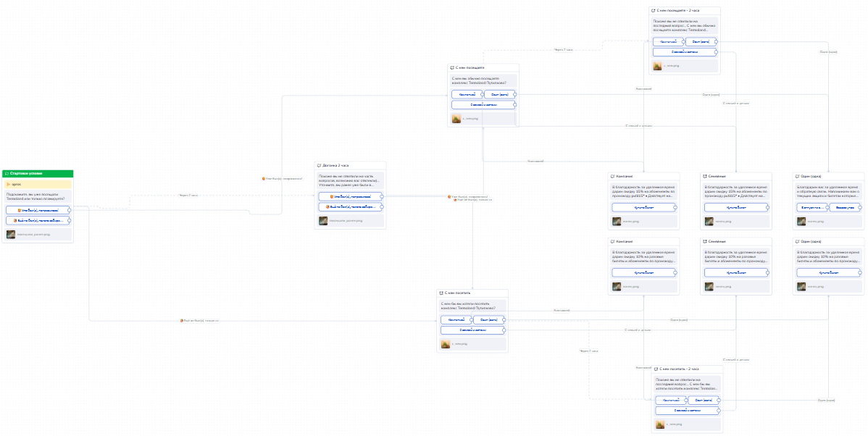The image size is (868, 436).
Task: Select the Через 2 часа label before Догонка 2 часа
Action: tap(188, 196)
